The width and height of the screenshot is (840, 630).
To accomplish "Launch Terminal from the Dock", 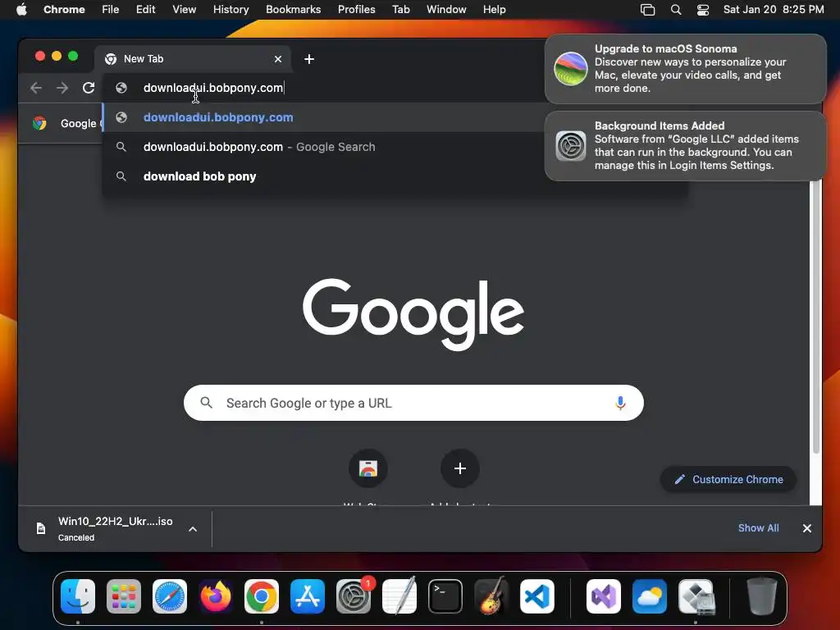I will click(445, 596).
